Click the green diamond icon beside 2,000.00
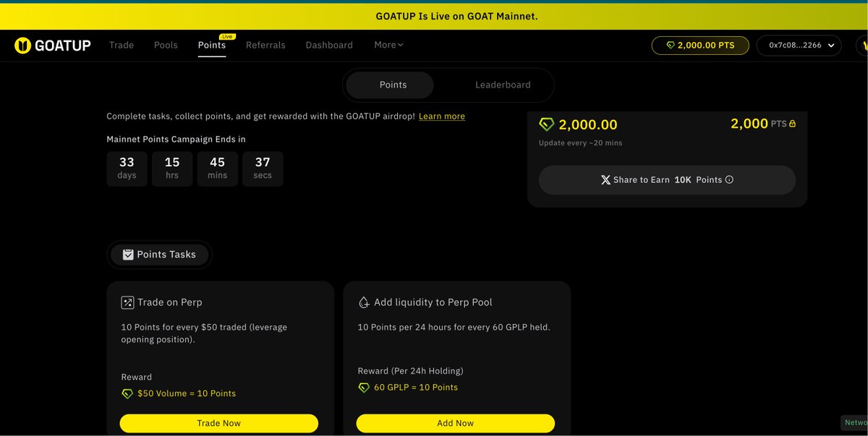The height and width of the screenshot is (436, 868). coord(547,124)
